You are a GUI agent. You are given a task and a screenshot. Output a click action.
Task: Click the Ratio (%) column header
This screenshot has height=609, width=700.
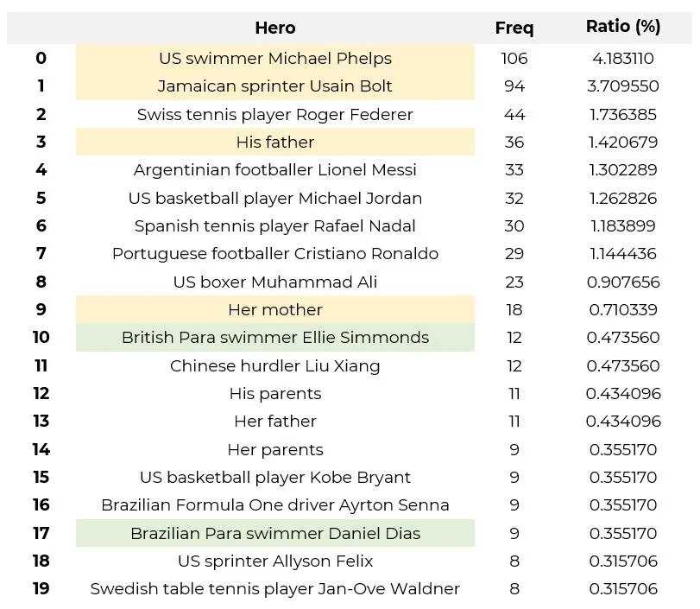point(622,27)
